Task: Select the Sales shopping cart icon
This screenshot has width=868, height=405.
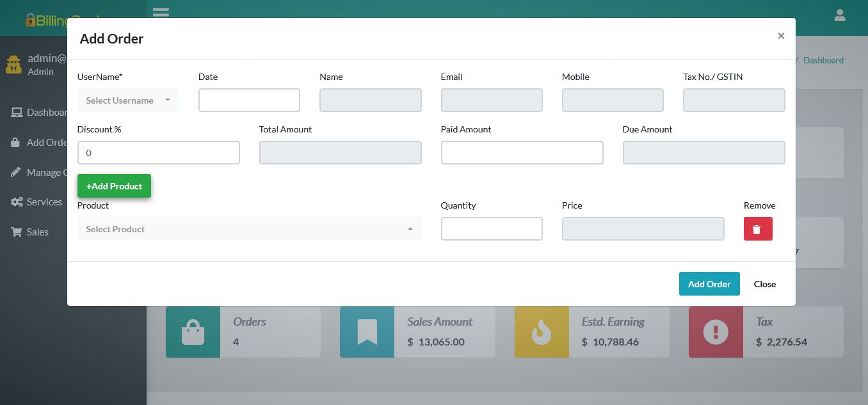Action: (x=16, y=232)
